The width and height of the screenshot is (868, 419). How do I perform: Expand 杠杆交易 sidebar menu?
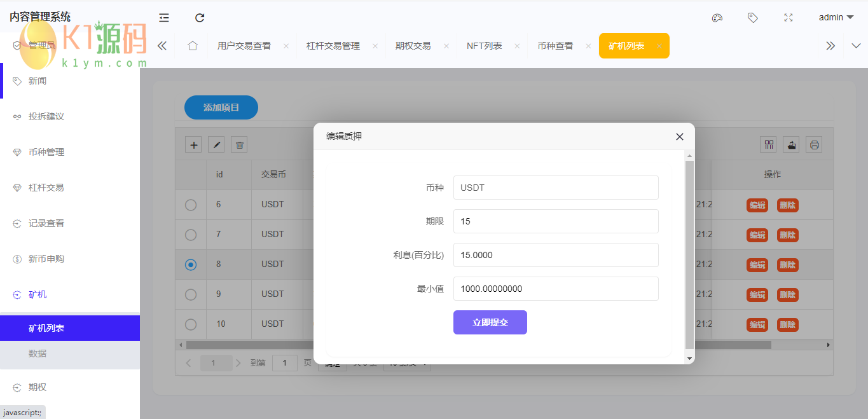tap(46, 188)
